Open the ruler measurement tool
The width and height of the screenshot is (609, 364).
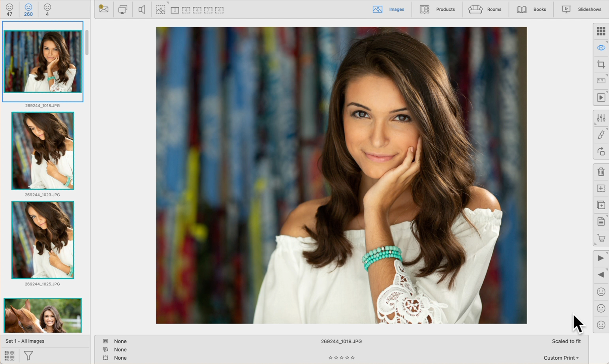pyautogui.click(x=601, y=81)
